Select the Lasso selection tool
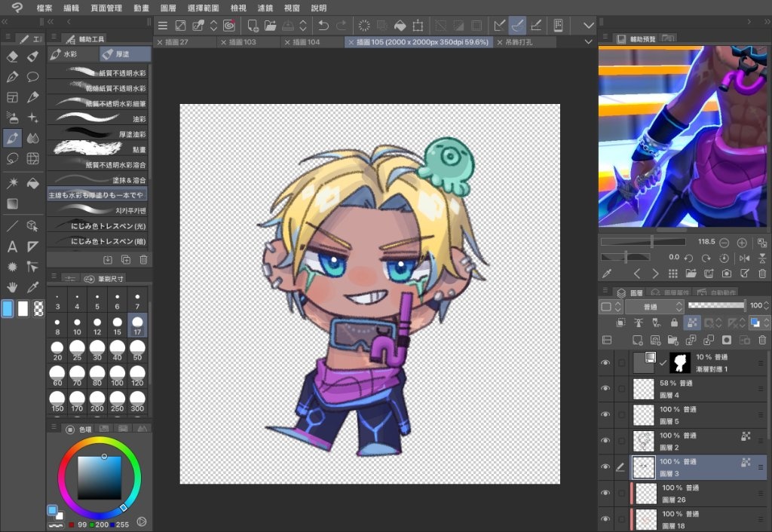 pos(12,158)
